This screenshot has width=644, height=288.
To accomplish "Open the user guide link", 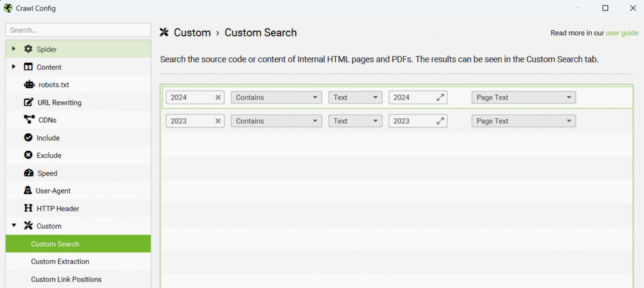I will click(621, 33).
